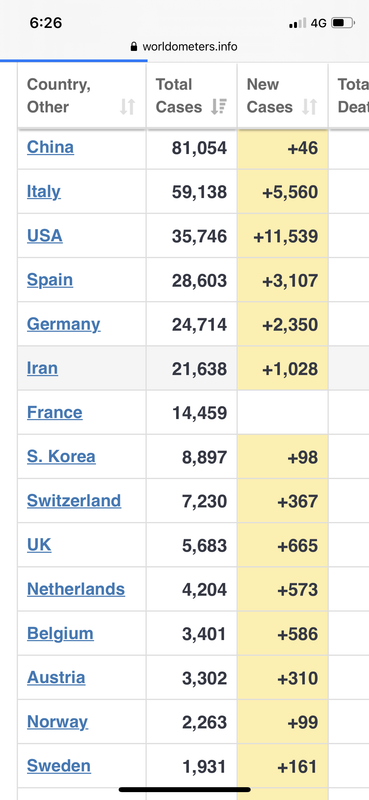Tap the lock icon in address bar

134,47
